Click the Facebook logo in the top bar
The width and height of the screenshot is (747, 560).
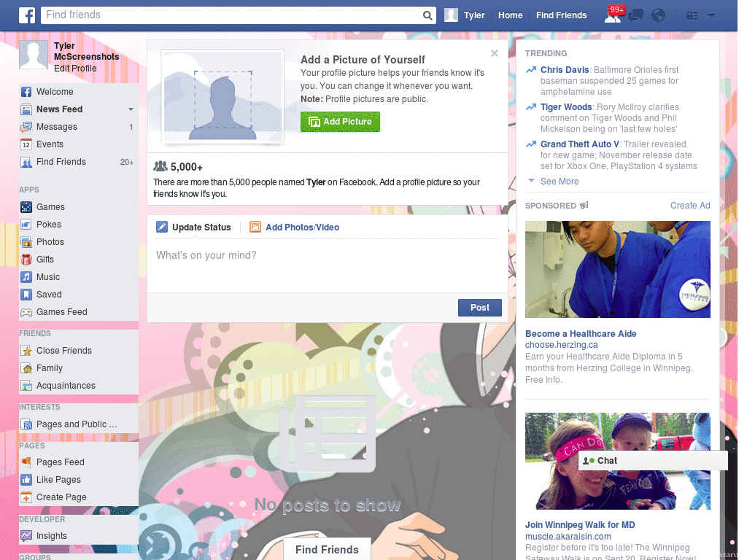27,15
